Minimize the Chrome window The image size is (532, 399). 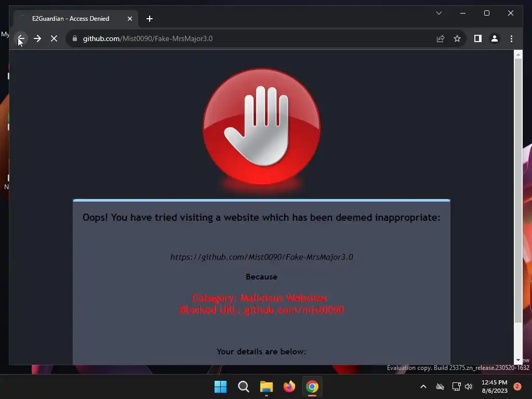click(463, 13)
